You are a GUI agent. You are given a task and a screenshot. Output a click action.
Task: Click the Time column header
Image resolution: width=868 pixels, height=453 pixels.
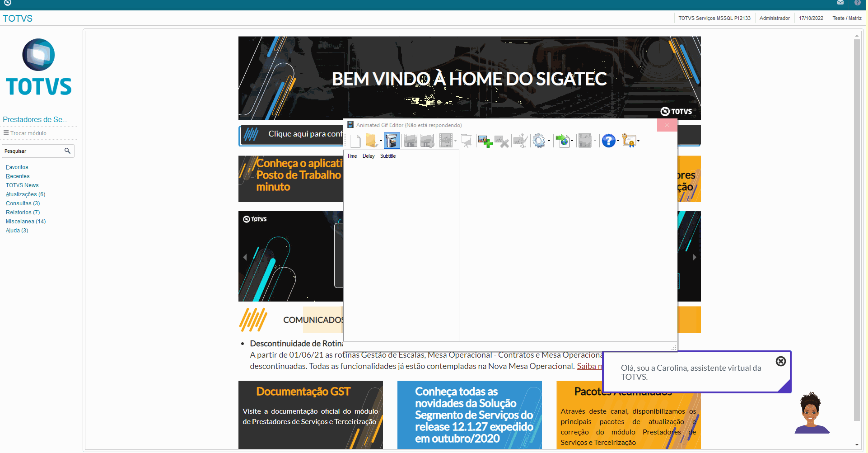point(352,156)
